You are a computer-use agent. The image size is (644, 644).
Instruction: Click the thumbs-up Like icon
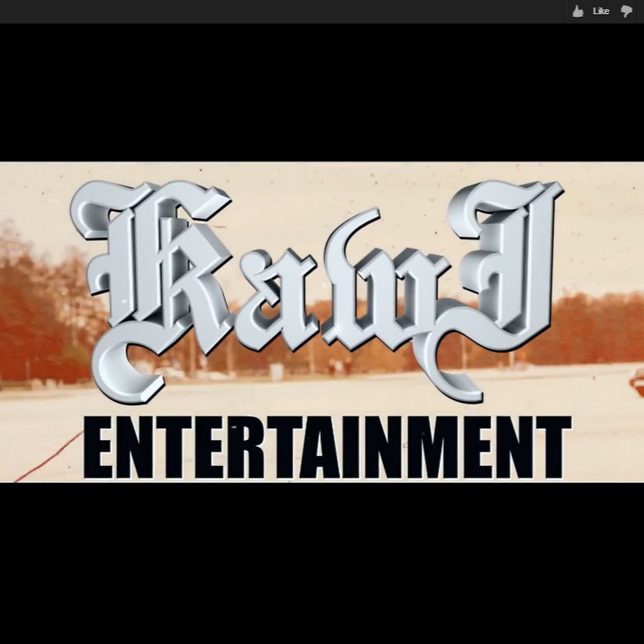point(578,11)
